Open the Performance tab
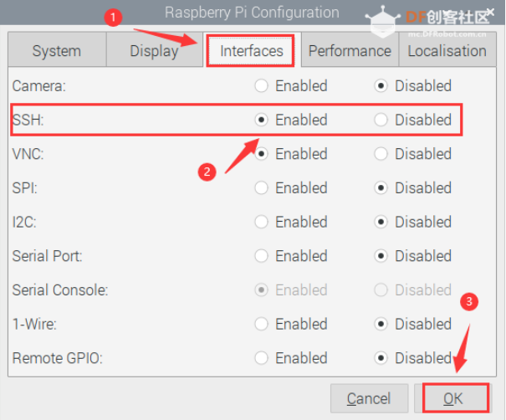 350,50
